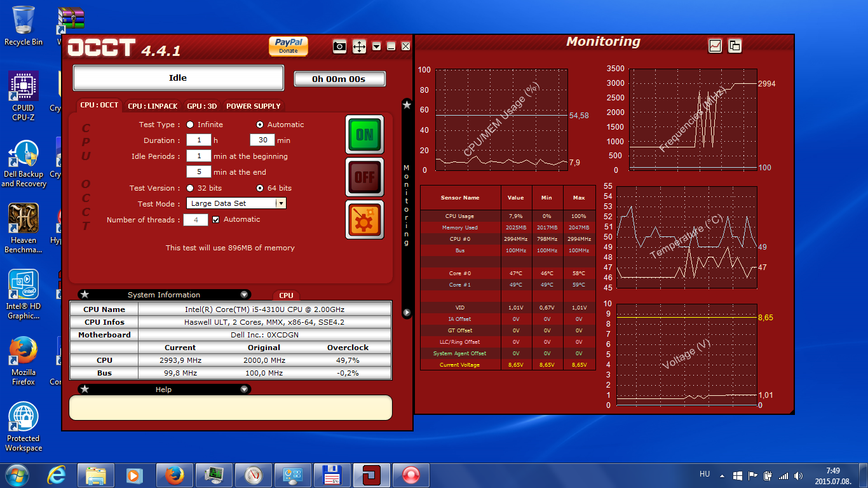This screenshot has height=488, width=868.
Task: Open the POWER SUPPLY tab
Action: point(253,106)
